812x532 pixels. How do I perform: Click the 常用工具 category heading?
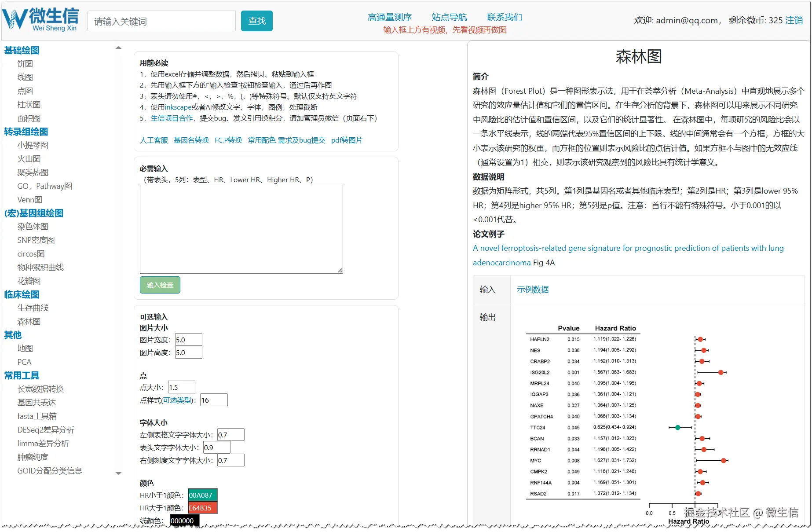coord(22,375)
